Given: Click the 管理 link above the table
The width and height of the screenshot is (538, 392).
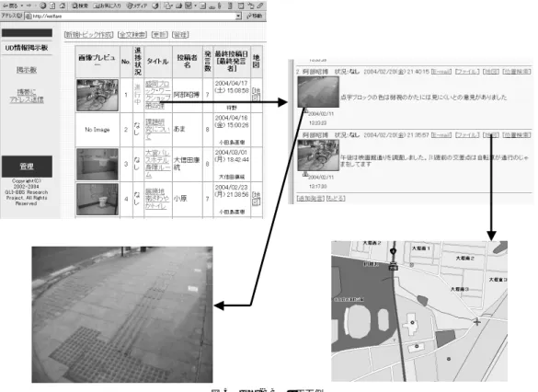Looking at the screenshot, I should [180, 34].
